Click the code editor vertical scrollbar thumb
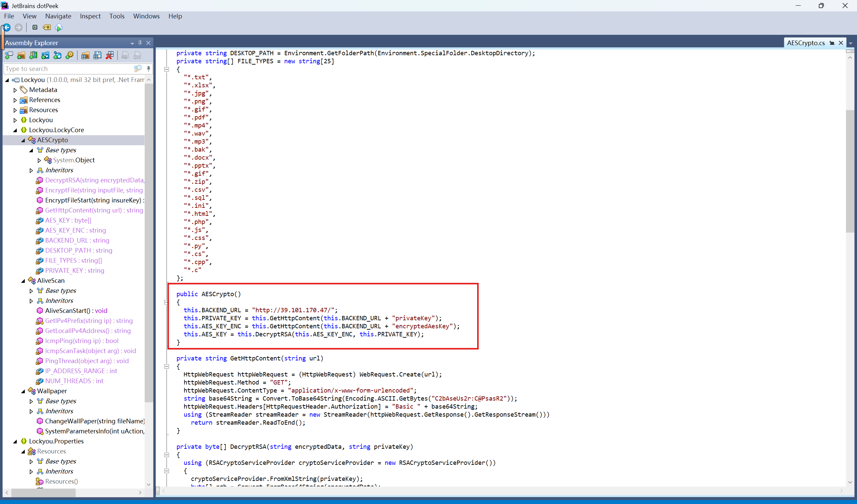Image resolution: width=857 pixels, height=504 pixels. click(850, 171)
